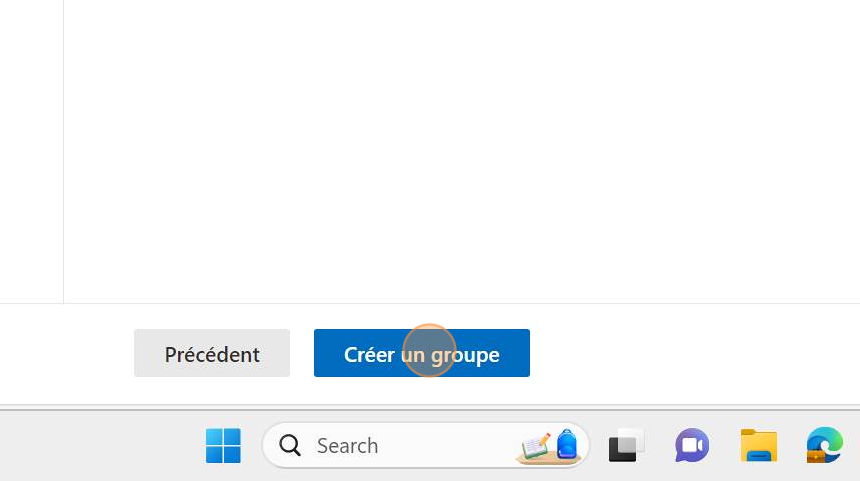Click the purple video chat bubble icon
The image size is (860, 481).
692,445
